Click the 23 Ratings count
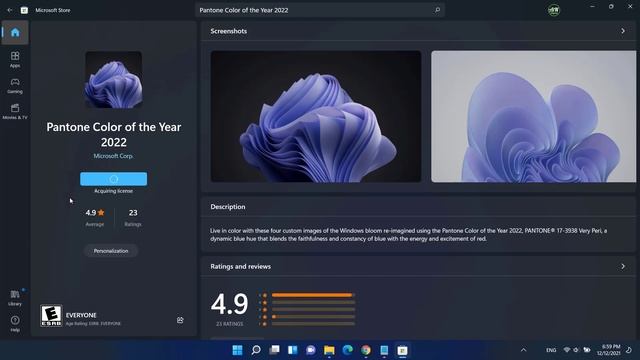This screenshot has height=360, width=640. [x=133, y=217]
